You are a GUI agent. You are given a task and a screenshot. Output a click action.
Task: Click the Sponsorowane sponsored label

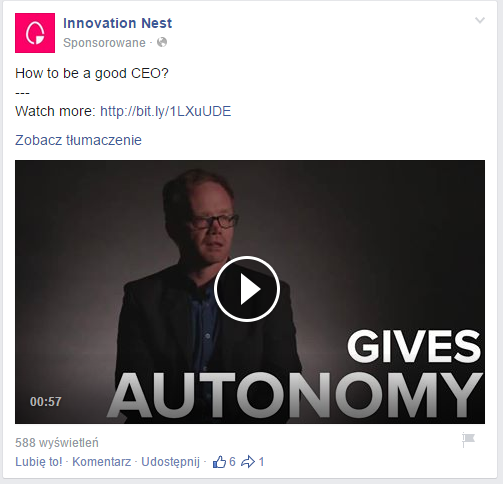[x=104, y=43]
